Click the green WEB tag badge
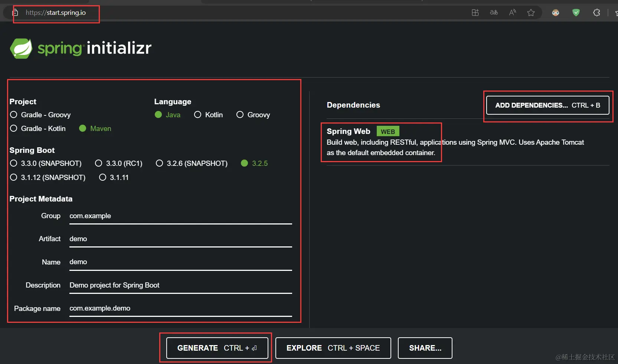 [388, 131]
